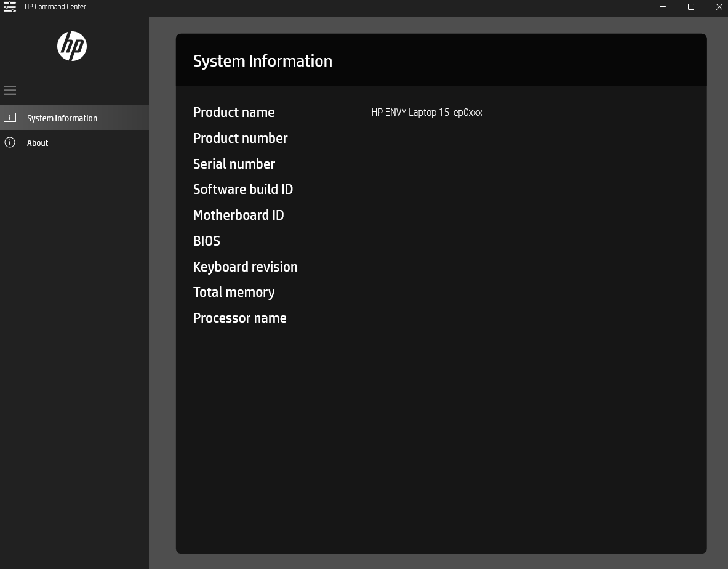Viewport: 728px width, 569px height.
Task: Click the 'Product number' label
Action: pyautogui.click(x=240, y=138)
